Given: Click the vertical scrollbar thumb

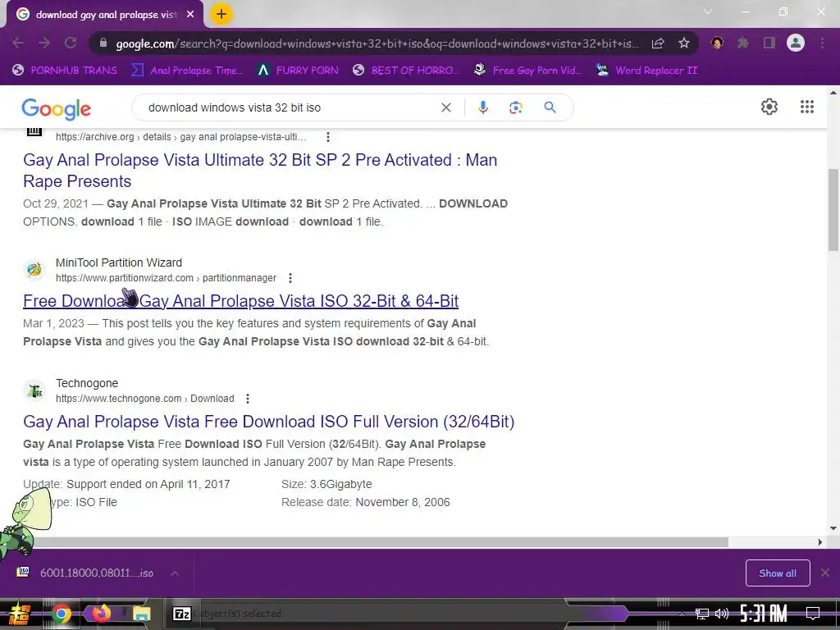Looking at the screenshot, I should pyautogui.click(x=833, y=210).
